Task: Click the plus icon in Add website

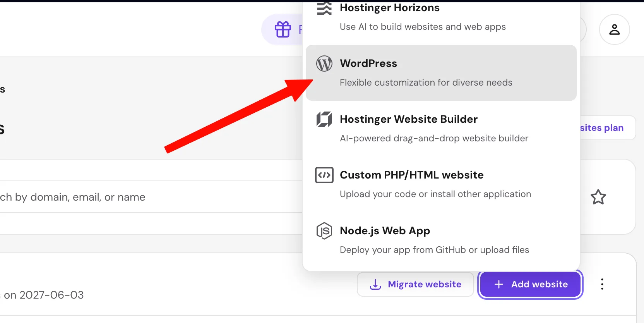Action: (x=499, y=284)
